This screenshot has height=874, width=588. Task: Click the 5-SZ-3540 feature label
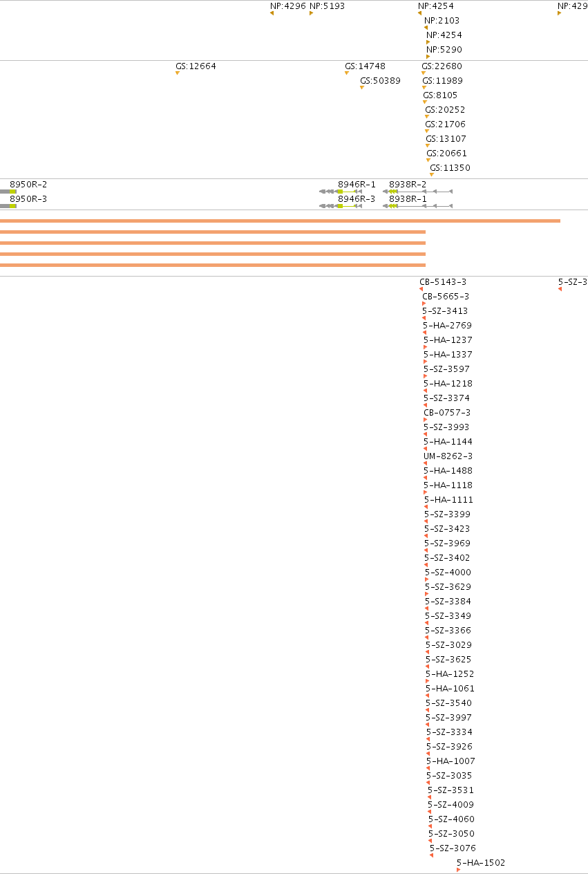(448, 703)
